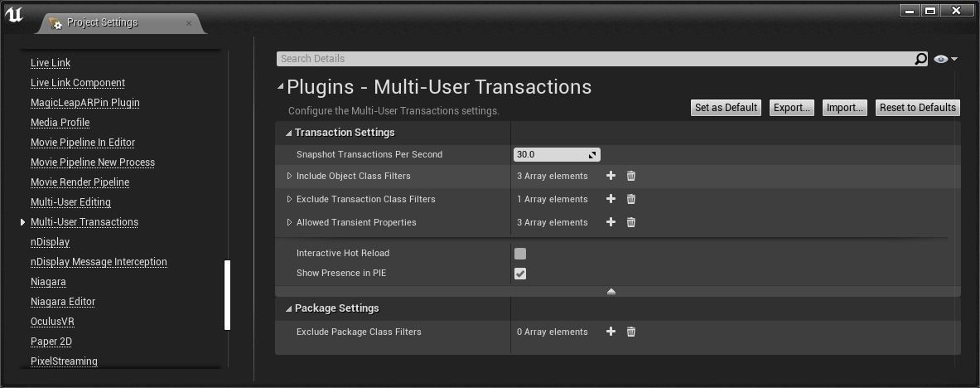Open OculusVR settings
Image resolution: width=980 pixels, height=388 pixels.
coord(52,322)
